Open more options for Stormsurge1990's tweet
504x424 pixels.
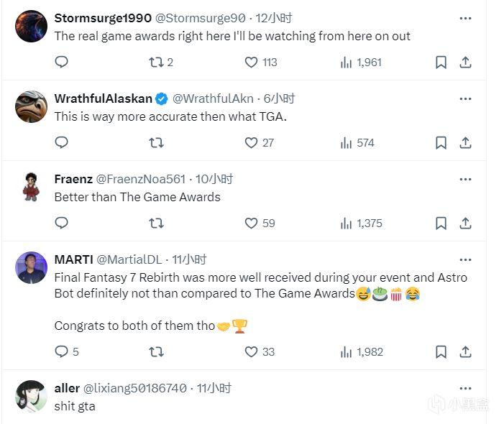465,18
